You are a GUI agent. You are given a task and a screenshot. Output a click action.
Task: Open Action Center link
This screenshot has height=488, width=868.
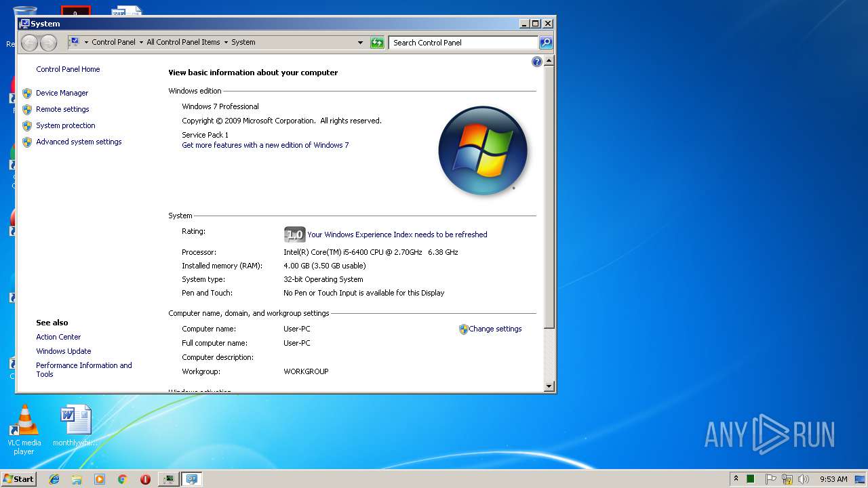pos(58,337)
